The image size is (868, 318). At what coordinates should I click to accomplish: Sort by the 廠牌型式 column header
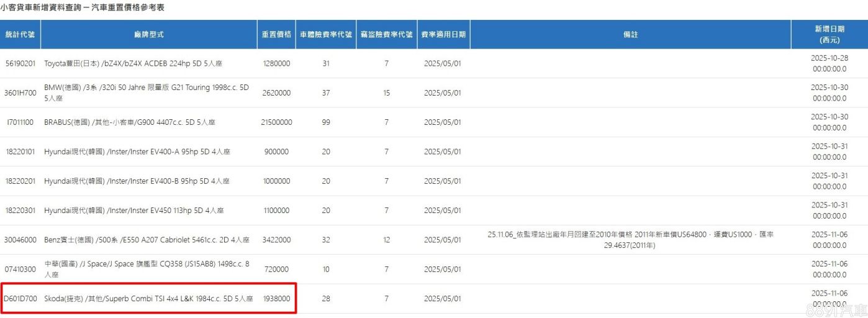pos(148,35)
